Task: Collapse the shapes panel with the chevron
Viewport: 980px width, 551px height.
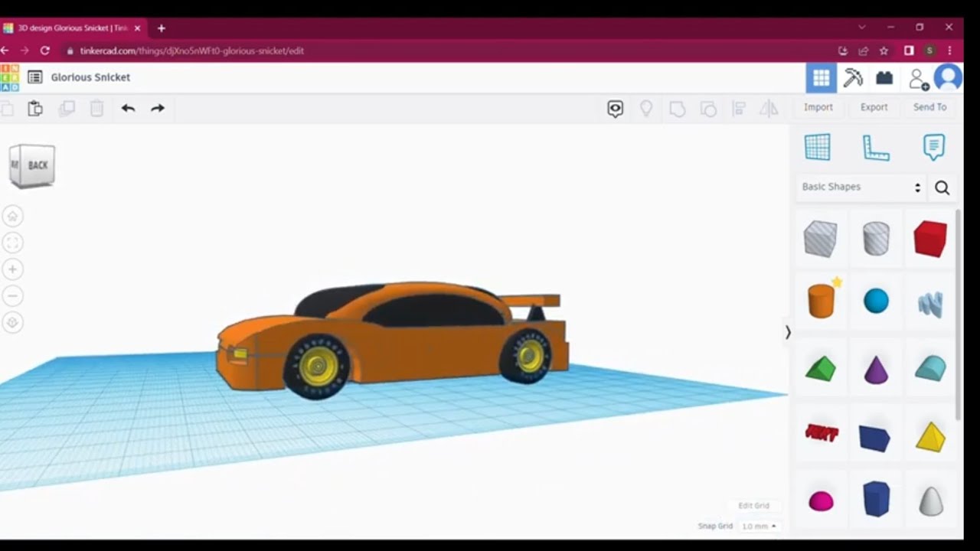Action: coord(788,332)
